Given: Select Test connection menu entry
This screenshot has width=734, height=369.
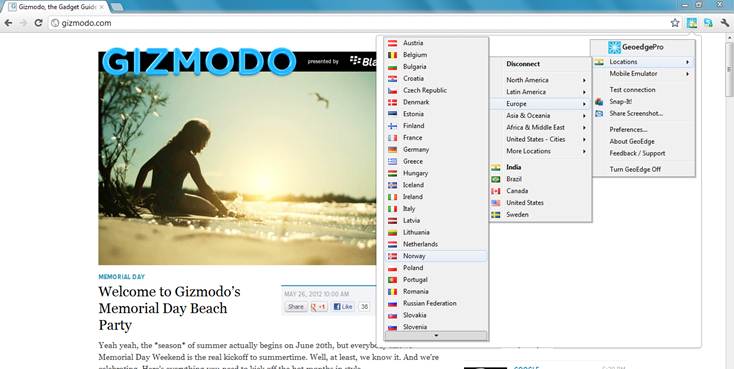Looking at the screenshot, I should click(632, 89).
